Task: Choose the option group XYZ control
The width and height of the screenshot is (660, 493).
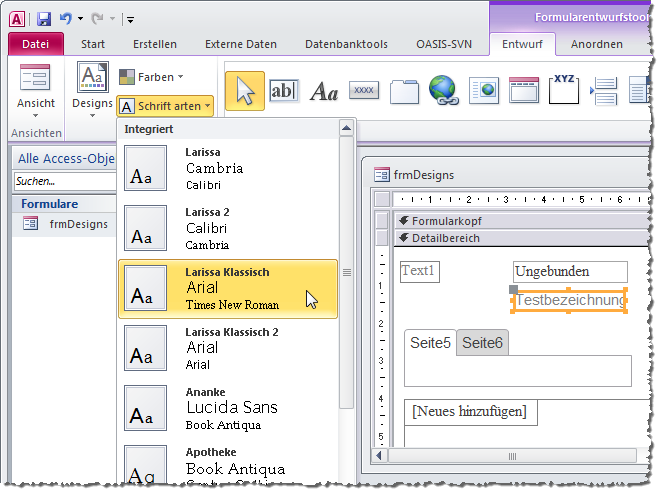Action: (x=564, y=90)
